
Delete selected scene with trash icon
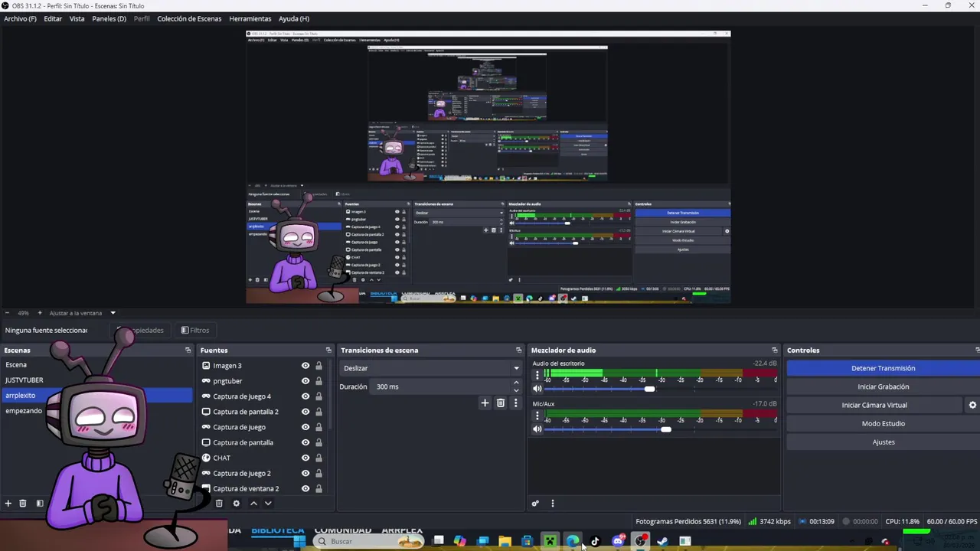coord(23,504)
